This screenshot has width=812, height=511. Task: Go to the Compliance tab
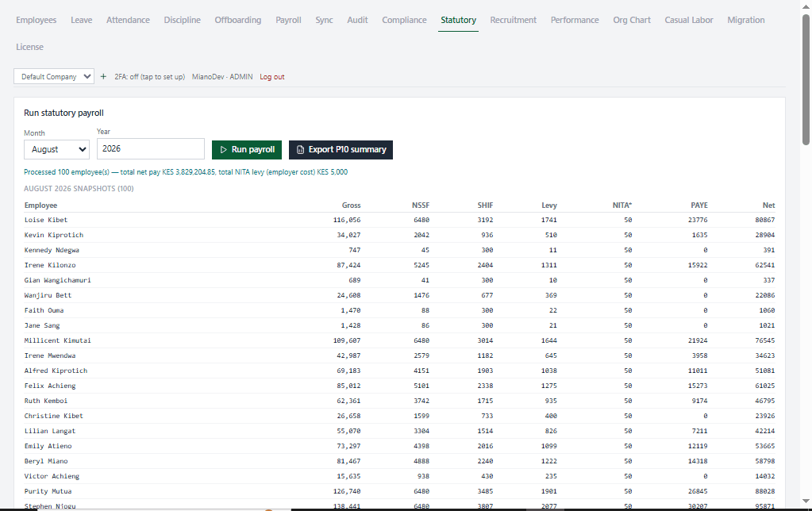pyautogui.click(x=405, y=20)
